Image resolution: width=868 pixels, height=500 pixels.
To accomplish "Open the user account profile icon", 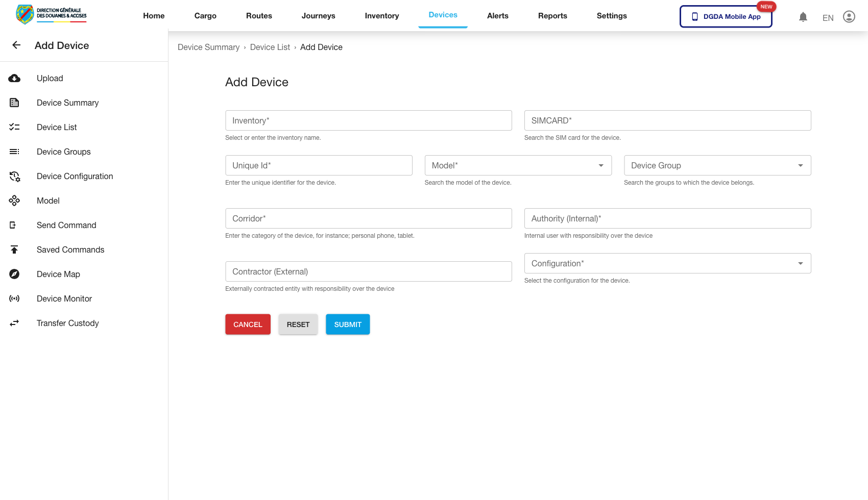I will pos(849,17).
